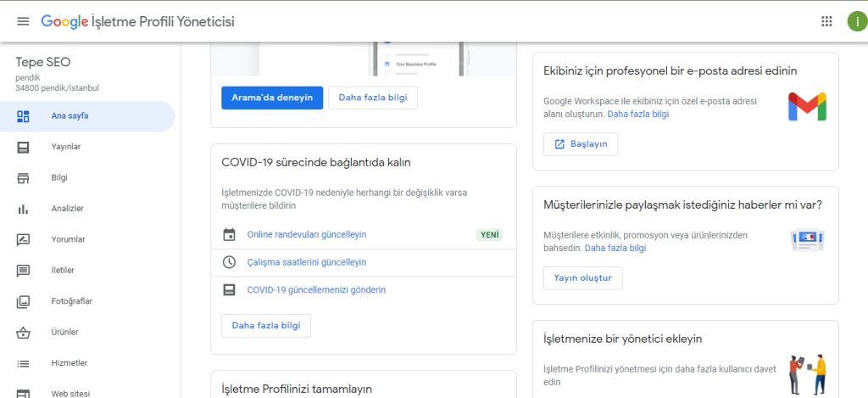The width and height of the screenshot is (868, 398).
Task: Click the green account avatar icon
Action: (x=856, y=22)
